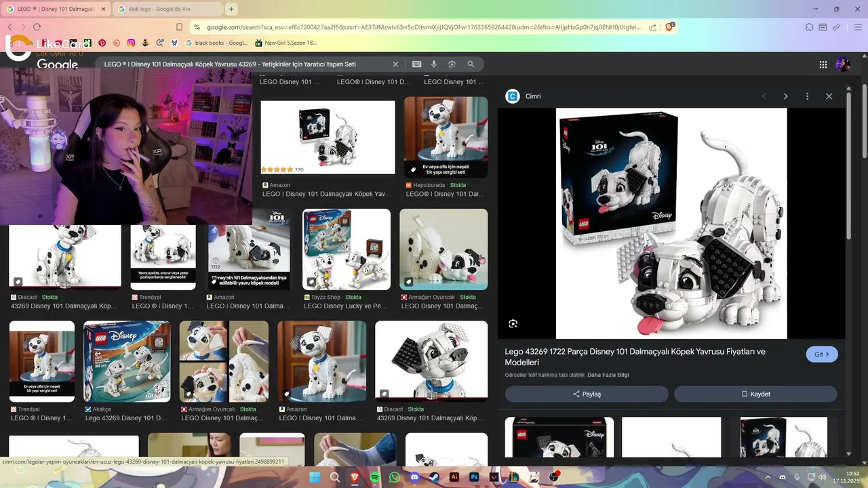Launch Adobe Photoshop from the taskbar
Viewport: 868px width, 488px height.
pos(475,477)
